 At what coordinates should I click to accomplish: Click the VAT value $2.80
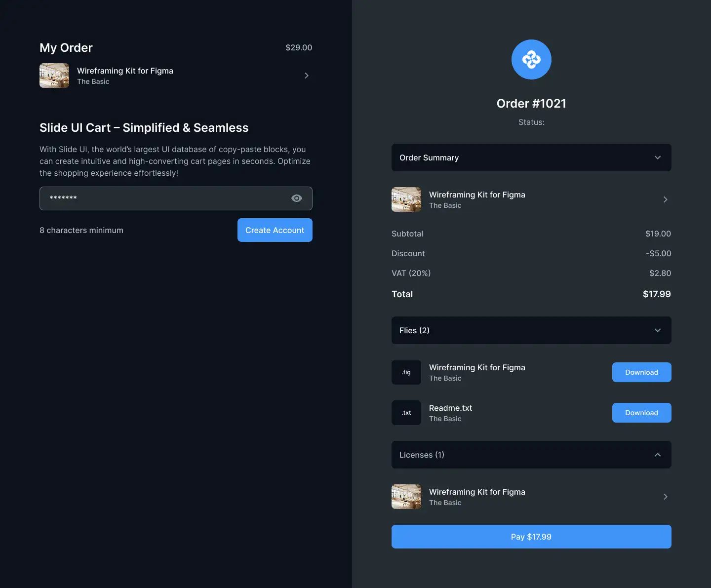click(x=660, y=273)
